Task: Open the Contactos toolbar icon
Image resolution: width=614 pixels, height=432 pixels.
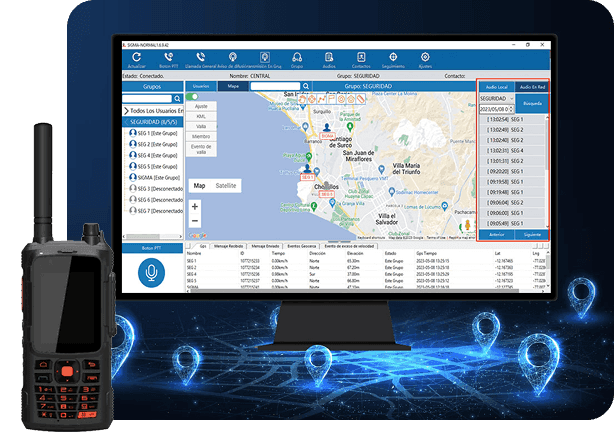Action: click(361, 57)
